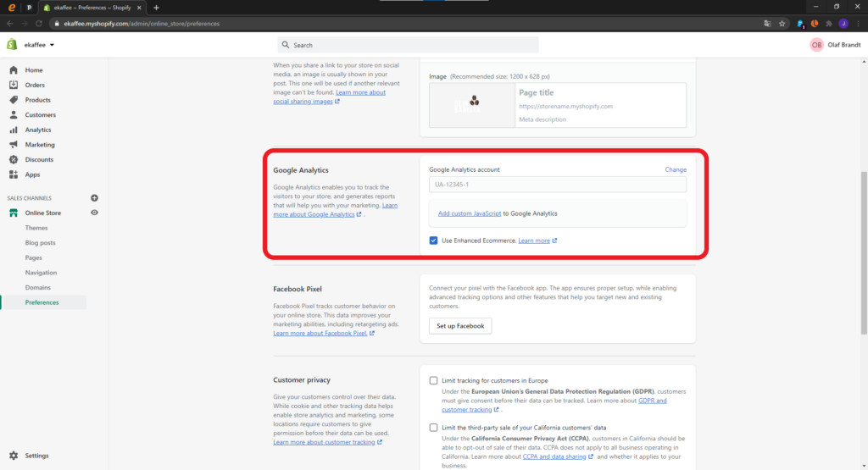
Task: Open Navigation in sidebar
Action: [x=41, y=273]
